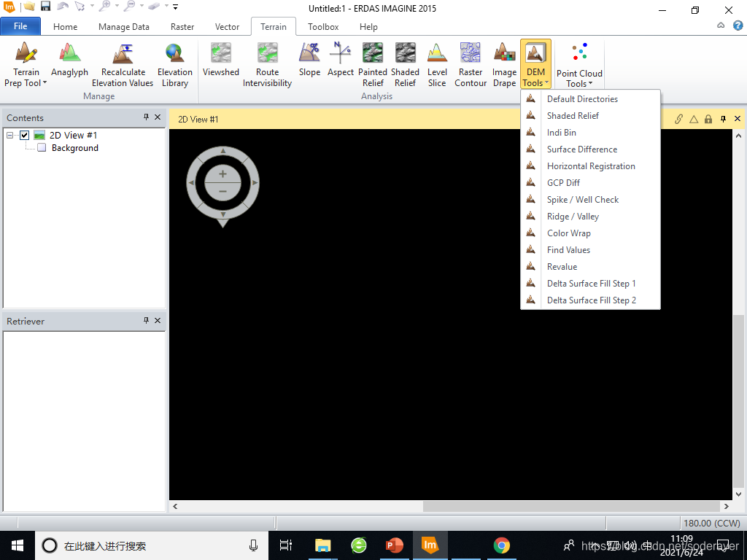747x560 pixels.
Task: Click the link views icon in 2D View header
Action: point(678,119)
